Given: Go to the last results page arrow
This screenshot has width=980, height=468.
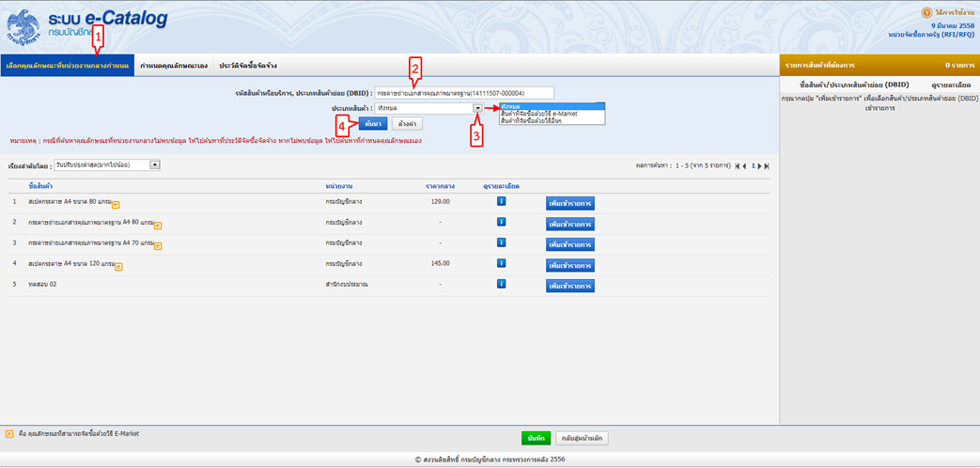Looking at the screenshot, I should click(x=767, y=166).
